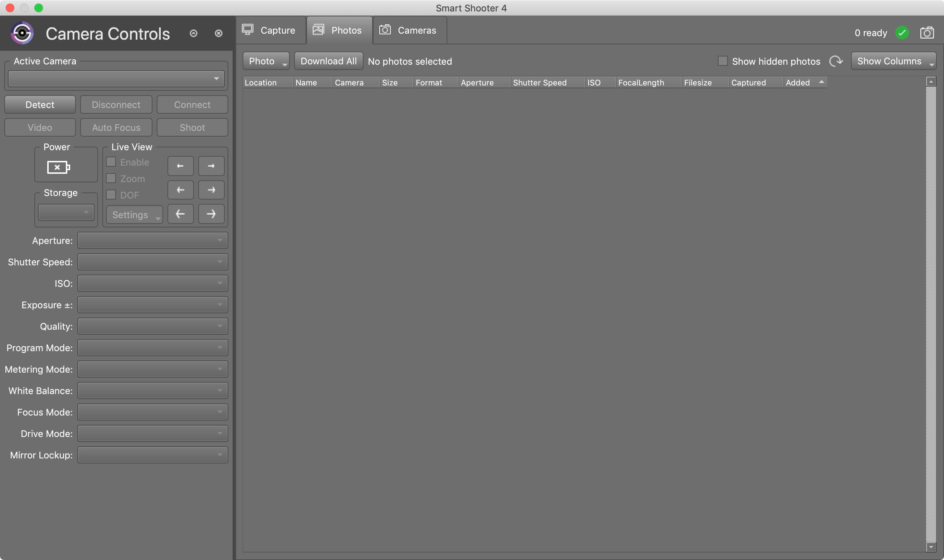
Task: Switch to the Capture tab
Action: pyautogui.click(x=271, y=30)
